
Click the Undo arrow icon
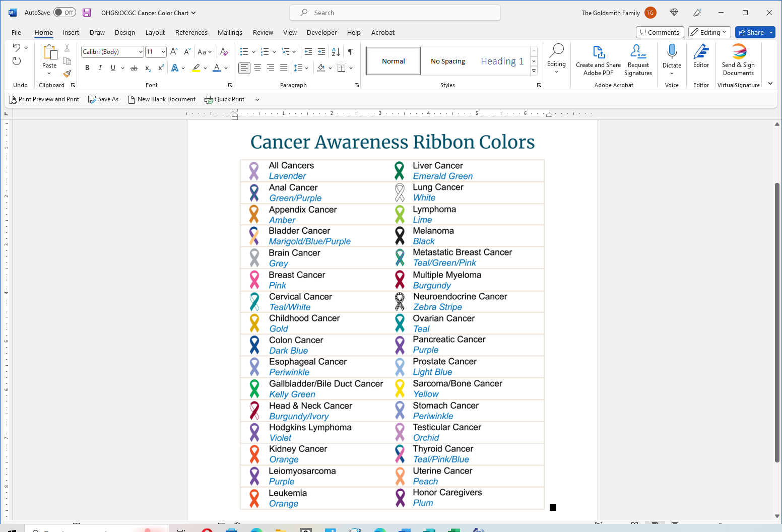(17, 48)
